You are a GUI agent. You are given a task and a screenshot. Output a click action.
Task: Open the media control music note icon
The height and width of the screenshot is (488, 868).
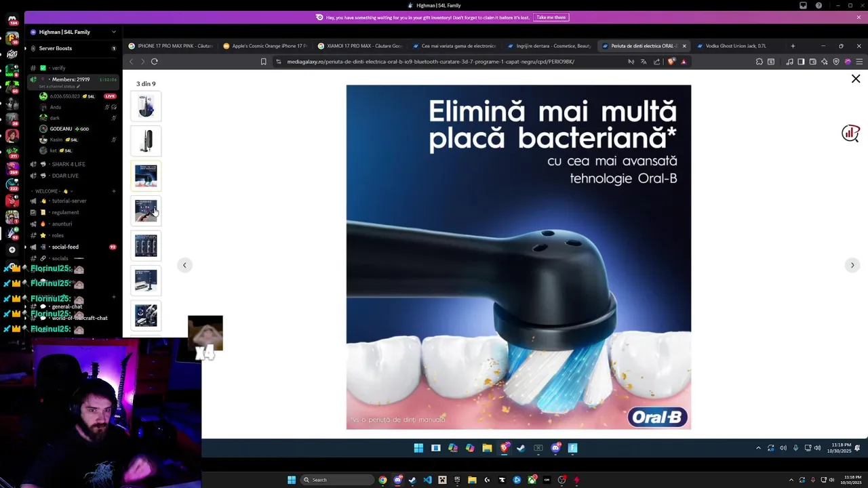[x=790, y=62]
